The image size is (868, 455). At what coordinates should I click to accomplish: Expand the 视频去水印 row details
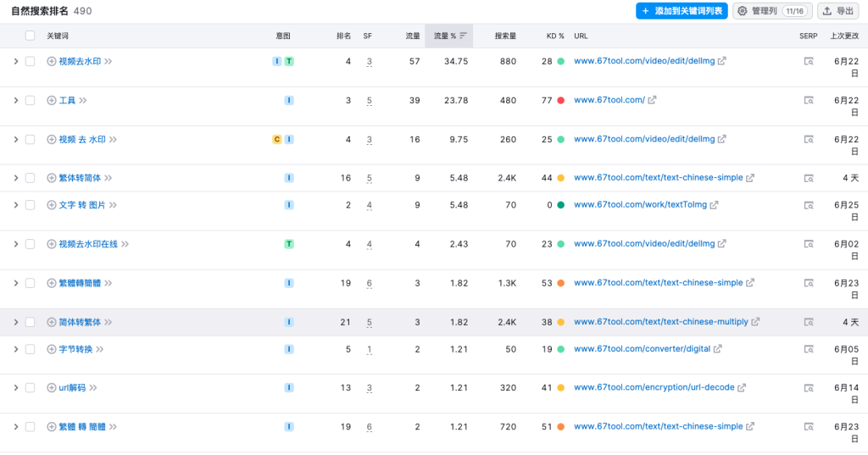[x=16, y=62]
